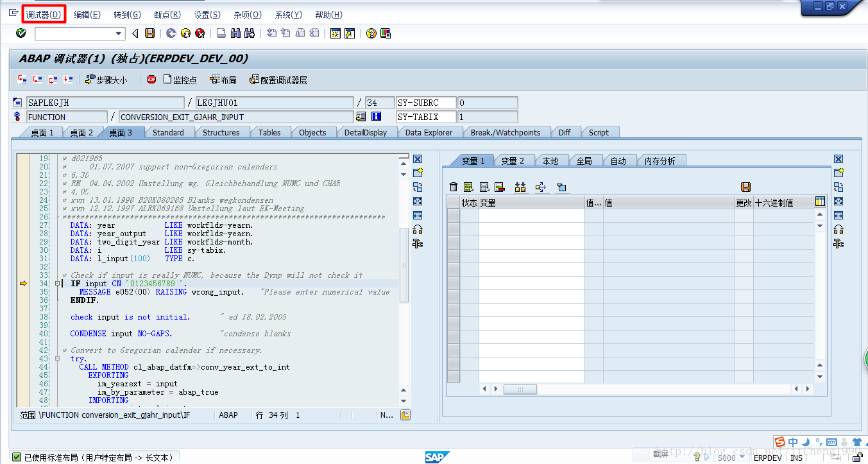
Task: Click the green Back arrow icon
Action: click(171, 33)
